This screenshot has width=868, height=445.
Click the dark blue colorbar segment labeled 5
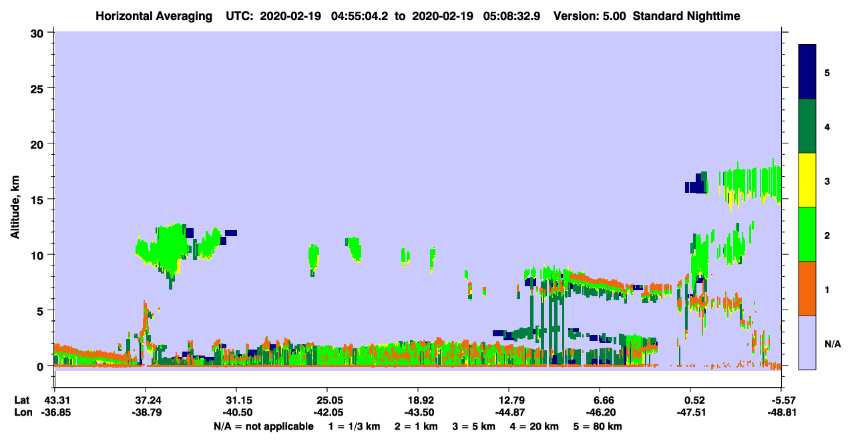pyautogui.click(x=807, y=72)
